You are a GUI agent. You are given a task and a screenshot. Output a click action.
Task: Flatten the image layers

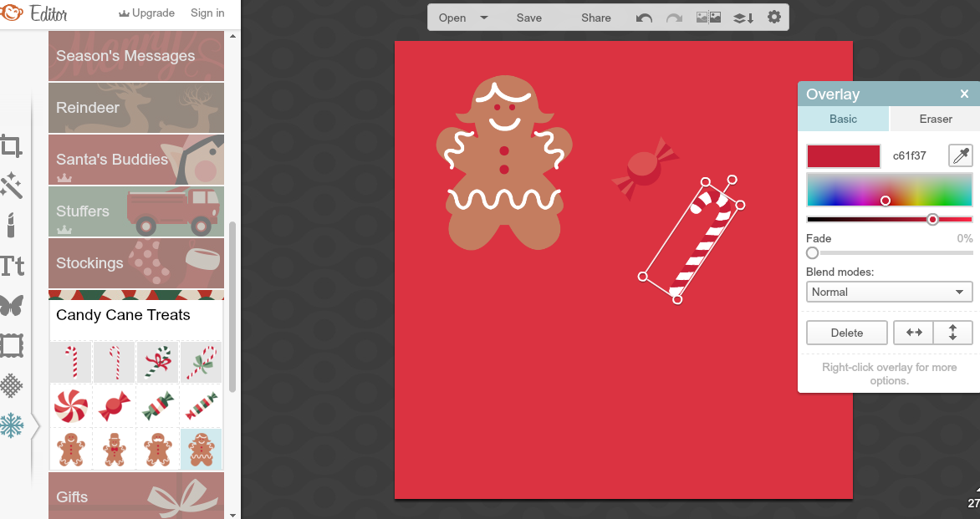point(743,17)
